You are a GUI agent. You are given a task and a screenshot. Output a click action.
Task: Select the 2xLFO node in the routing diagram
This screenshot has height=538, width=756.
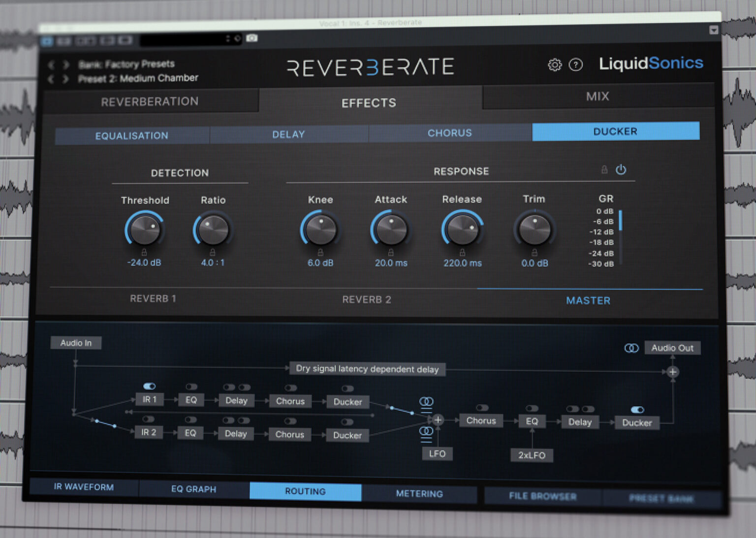pos(532,455)
